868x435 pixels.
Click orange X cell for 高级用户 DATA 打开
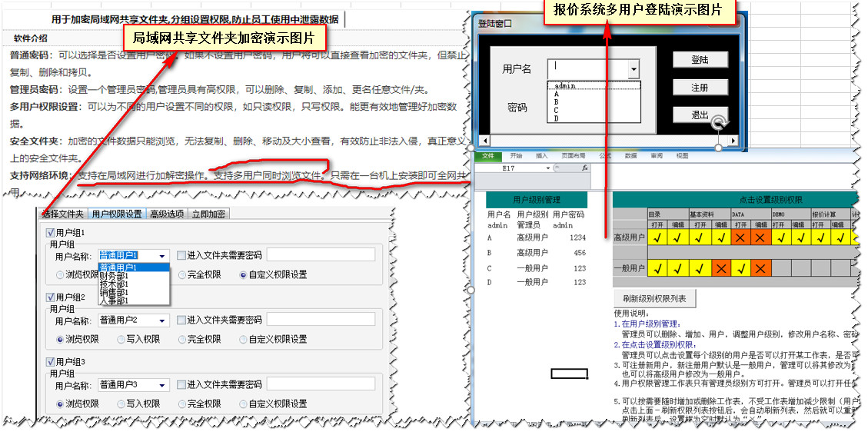pos(740,239)
